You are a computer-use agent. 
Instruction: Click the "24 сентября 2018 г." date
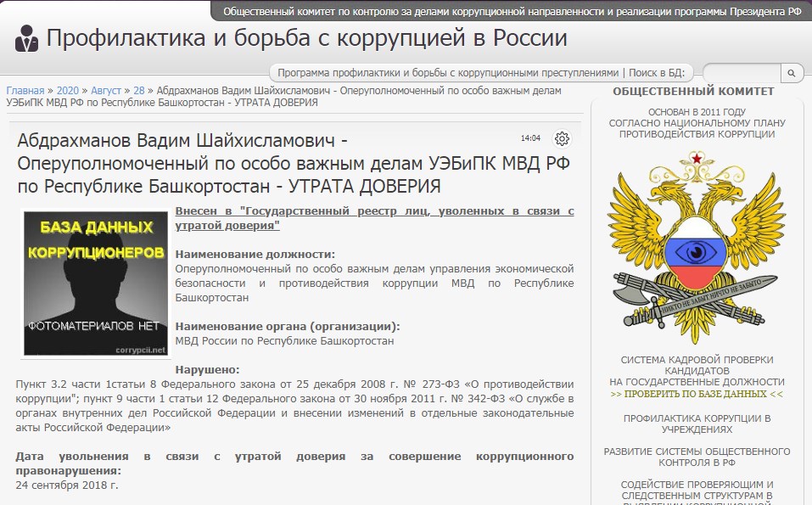click(x=67, y=485)
